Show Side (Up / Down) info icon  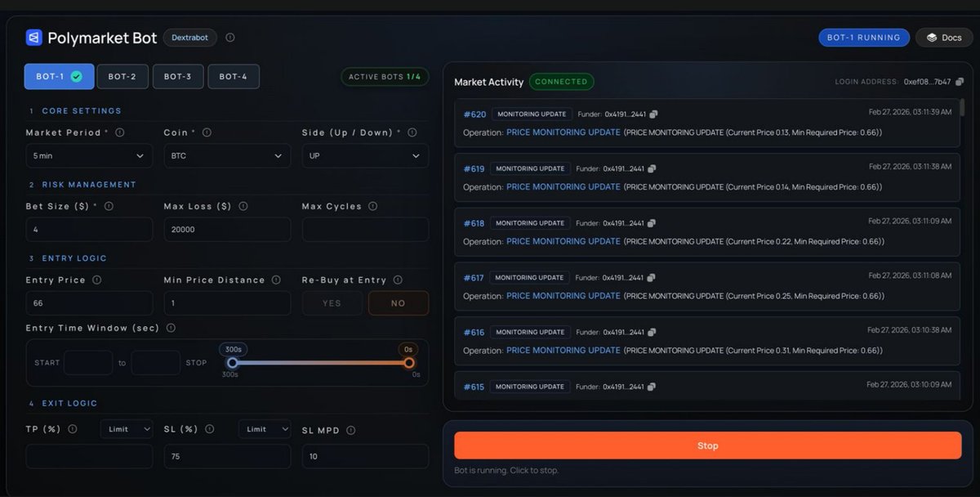coord(412,132)
